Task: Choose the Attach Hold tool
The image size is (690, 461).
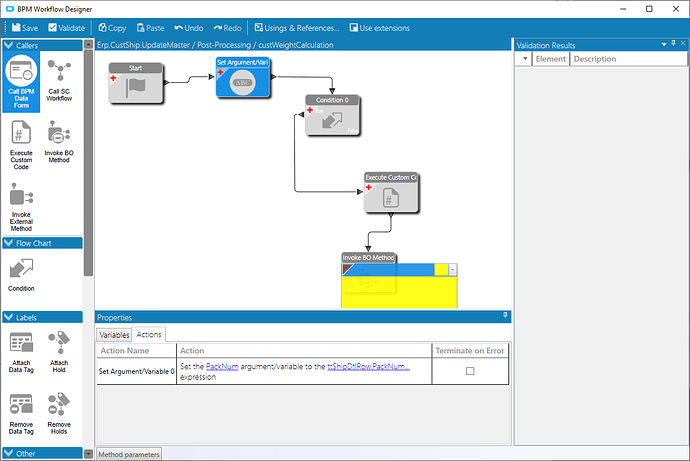Action: [x=59, y=351]
